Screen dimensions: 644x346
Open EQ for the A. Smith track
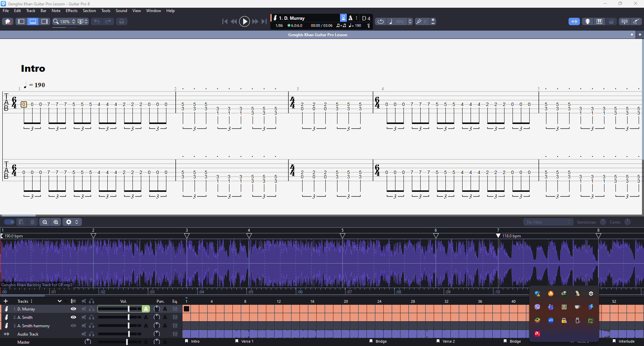[175, 317]
